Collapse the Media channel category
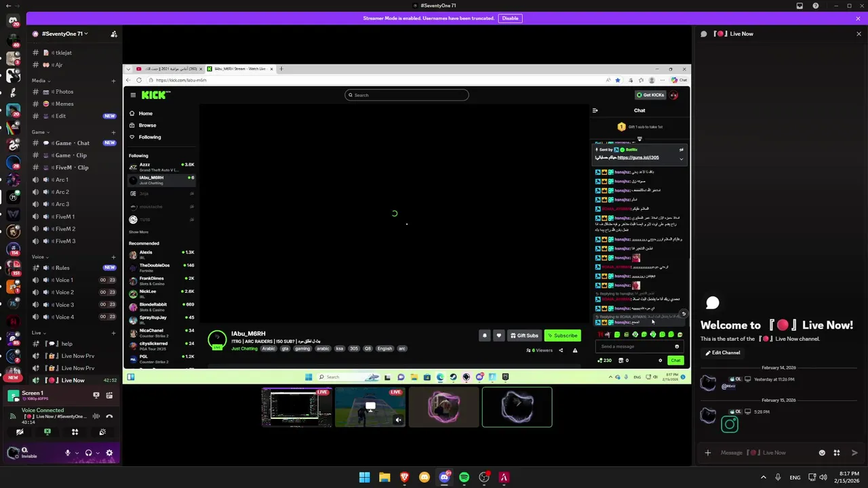 click(41, 81)
